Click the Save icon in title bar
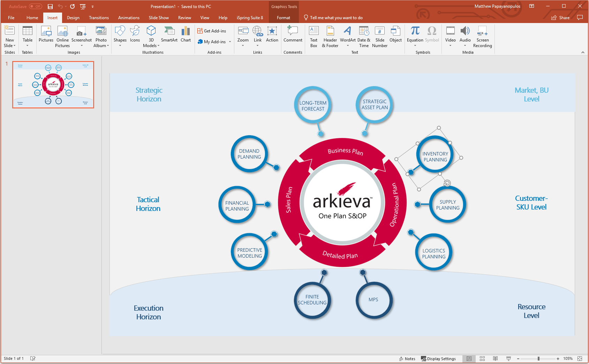The image size is (589, 364). click(x=50, y=6)
